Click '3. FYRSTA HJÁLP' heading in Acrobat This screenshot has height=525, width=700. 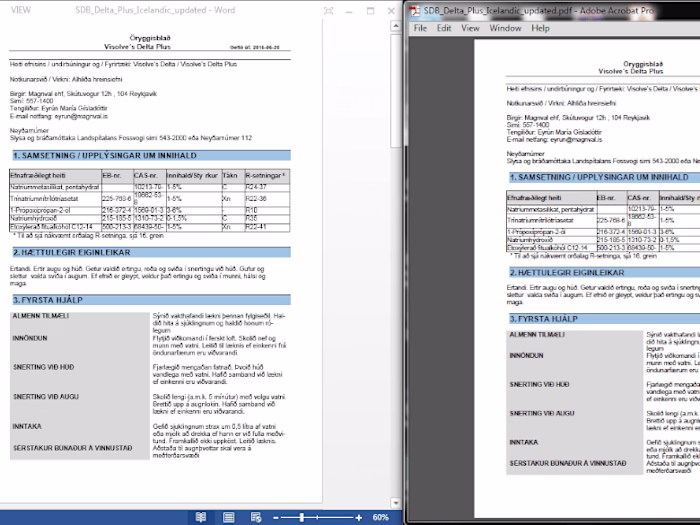click(544, 319)
